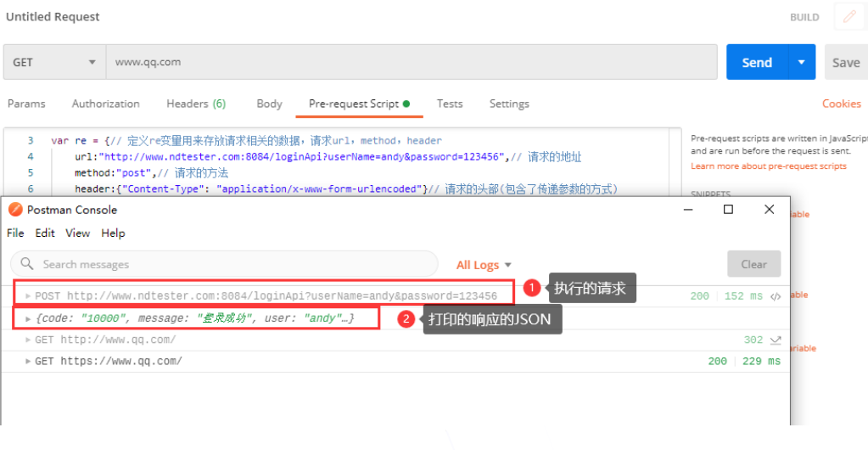Click script line 6 header Content-Type
Image resolution: width=868 pixels, height=450 pixels.
346,188
